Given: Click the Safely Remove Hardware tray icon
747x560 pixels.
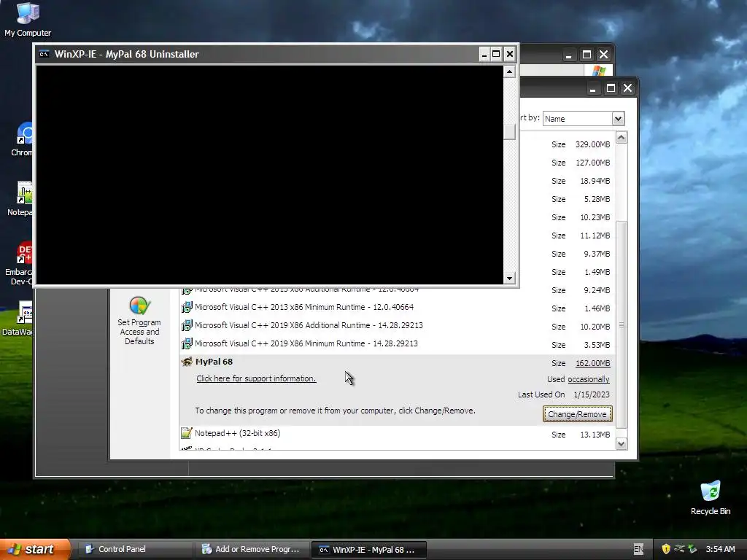Looking at the screenshot, I should pos(692,549).
